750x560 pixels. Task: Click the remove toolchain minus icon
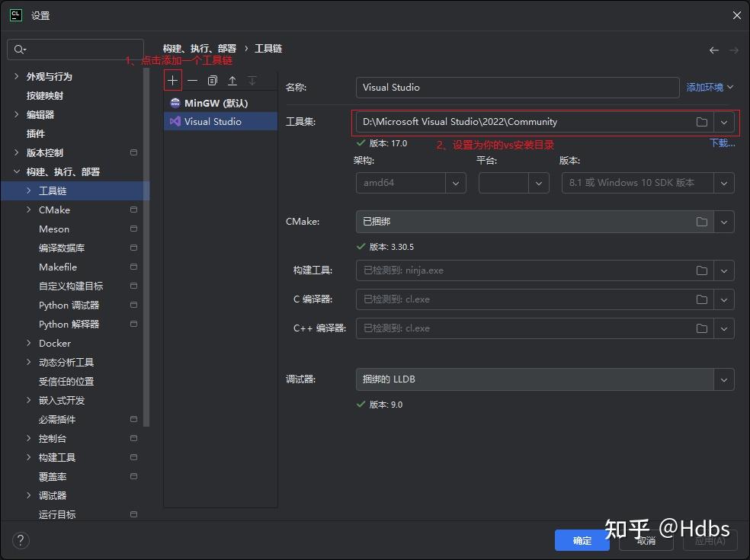point(194,79)
